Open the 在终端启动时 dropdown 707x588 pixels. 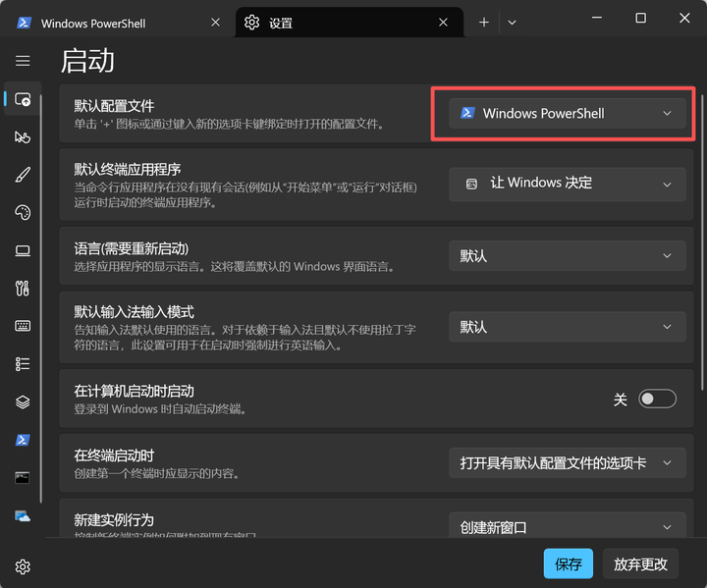pyautogui.click(x=568, y=462)
